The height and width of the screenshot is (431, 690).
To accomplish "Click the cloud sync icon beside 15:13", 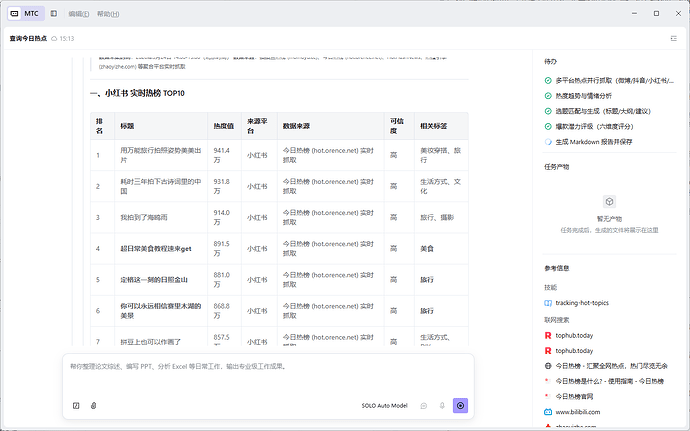I will tap(54, 39).
